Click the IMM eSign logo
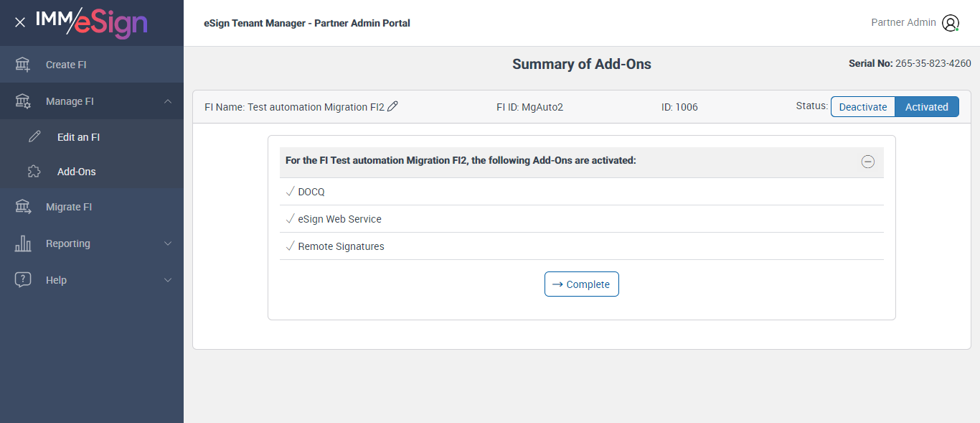980x423 pixels. 92,23
